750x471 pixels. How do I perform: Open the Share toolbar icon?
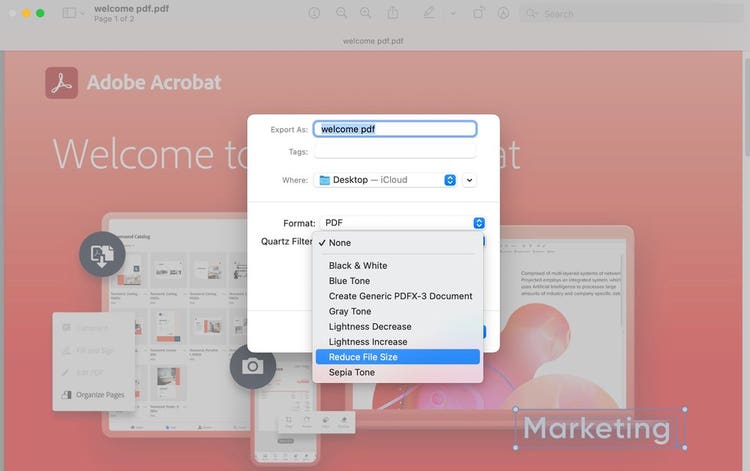pyautogui.click(x=393, y=13)
